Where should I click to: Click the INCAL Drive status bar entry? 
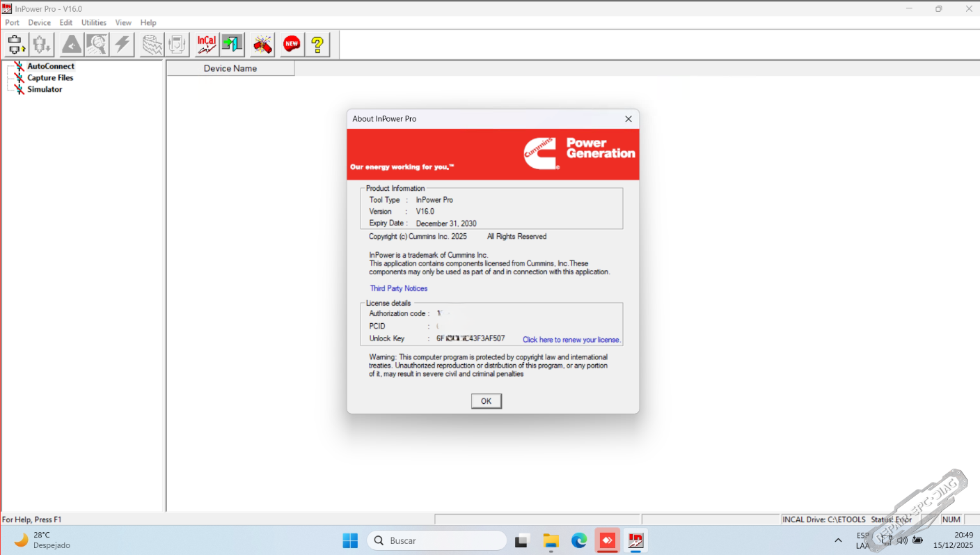click(824, 519)
